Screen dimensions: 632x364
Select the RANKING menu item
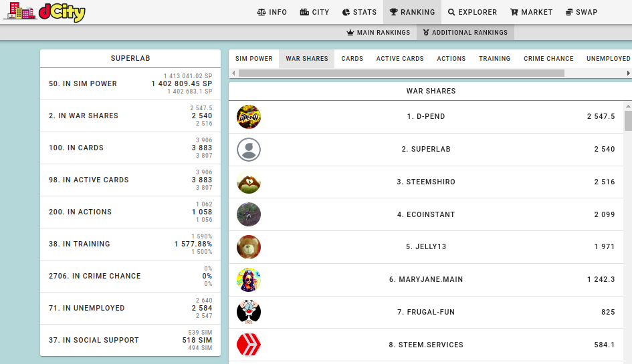[413, 12]
